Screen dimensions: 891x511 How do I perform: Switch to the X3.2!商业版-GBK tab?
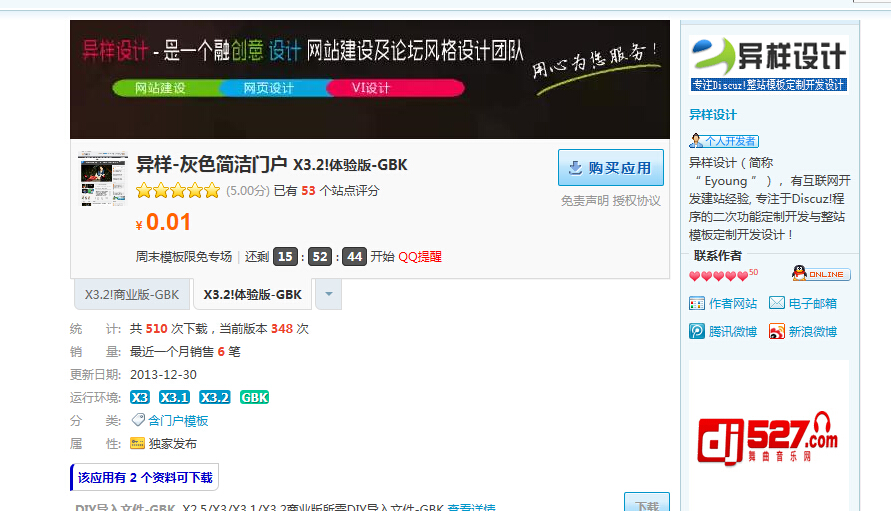click(x=132, y=294)
